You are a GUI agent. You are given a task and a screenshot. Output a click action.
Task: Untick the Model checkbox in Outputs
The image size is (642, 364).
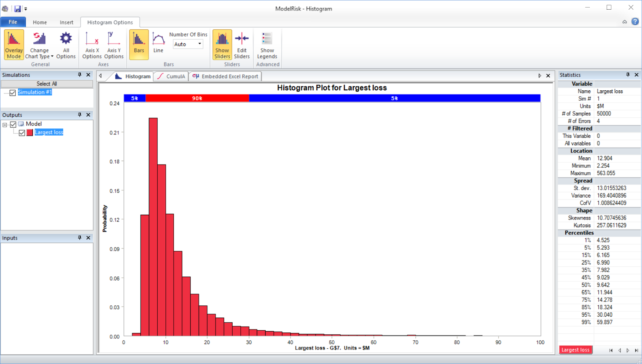click(13, 124)
